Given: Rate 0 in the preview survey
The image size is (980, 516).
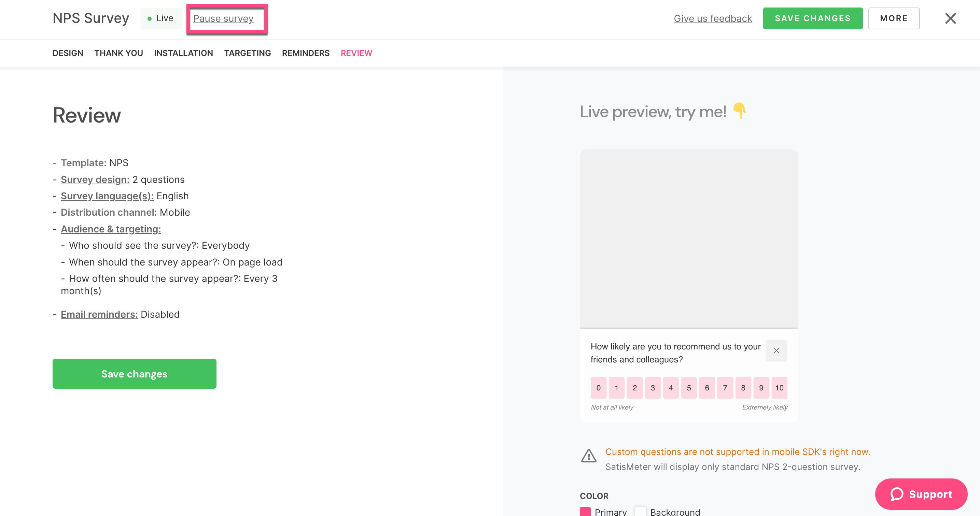Looking at the screenshot, I should click(598, 387).
